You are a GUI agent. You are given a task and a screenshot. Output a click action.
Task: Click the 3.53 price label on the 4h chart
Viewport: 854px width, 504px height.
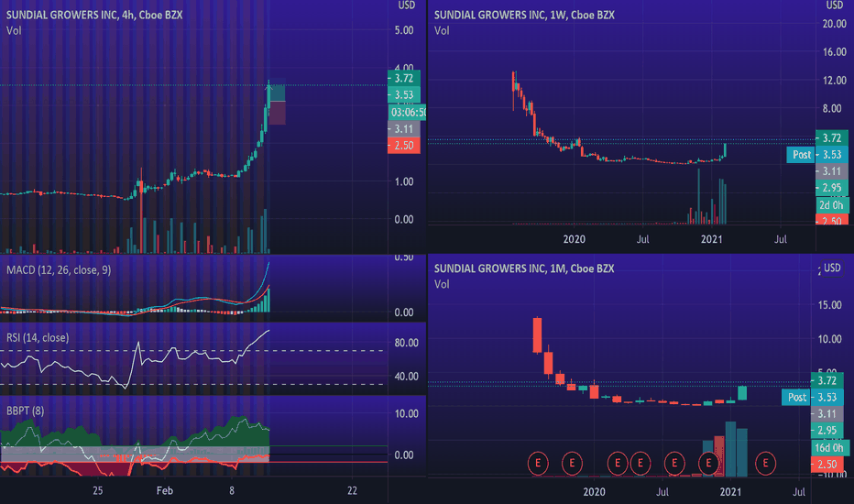[x=403, y=94]
